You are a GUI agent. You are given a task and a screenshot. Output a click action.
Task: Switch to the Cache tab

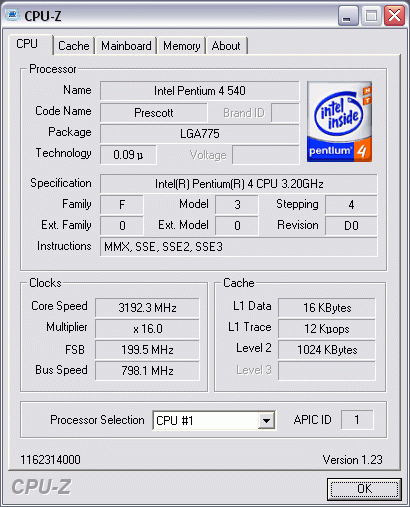pos(74,46)
